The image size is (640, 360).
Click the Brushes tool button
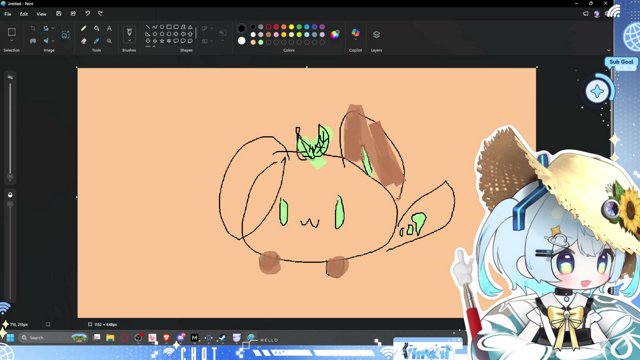(129, 32)
